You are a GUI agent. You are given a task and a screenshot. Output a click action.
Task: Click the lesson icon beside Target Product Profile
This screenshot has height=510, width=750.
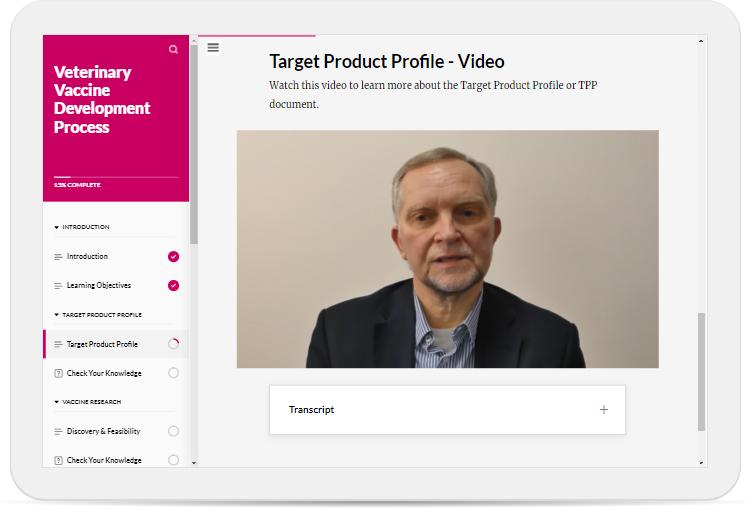[x=58, y=345]
